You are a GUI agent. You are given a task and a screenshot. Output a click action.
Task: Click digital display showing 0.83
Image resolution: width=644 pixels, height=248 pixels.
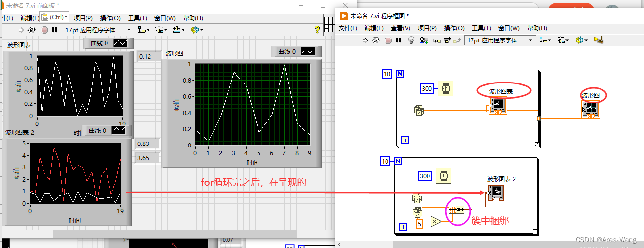point(147,144)
